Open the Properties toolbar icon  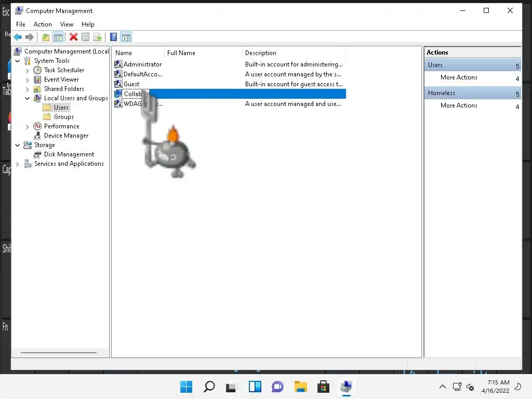pyautogui.click(x=86, y=37)
